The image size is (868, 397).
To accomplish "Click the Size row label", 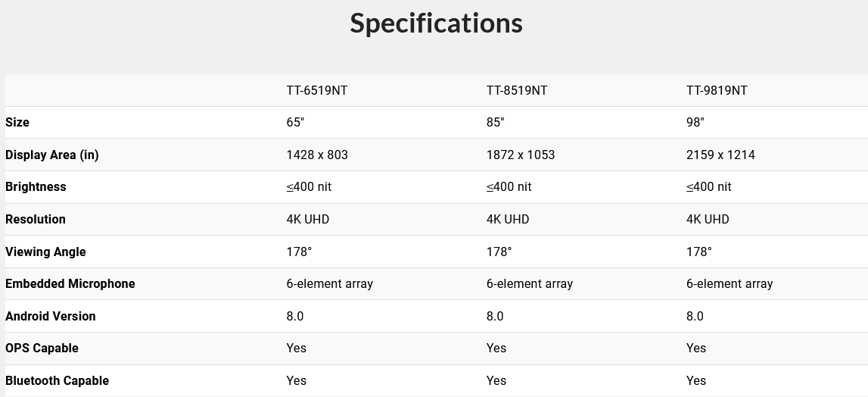I will [17, 122].
